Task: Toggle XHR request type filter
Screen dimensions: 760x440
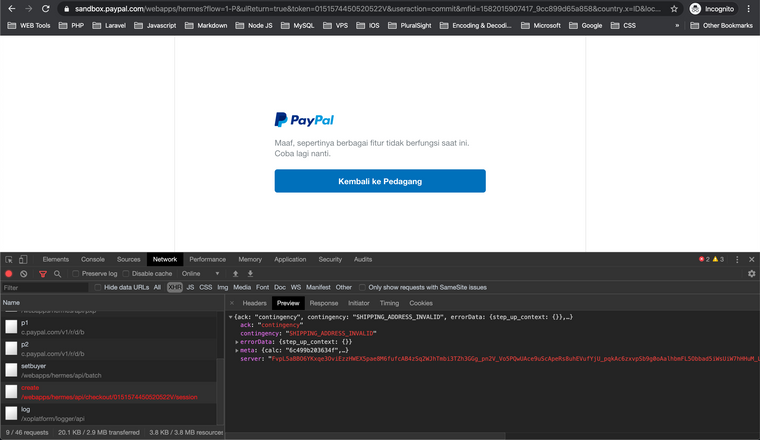Action: coord(174,287)
